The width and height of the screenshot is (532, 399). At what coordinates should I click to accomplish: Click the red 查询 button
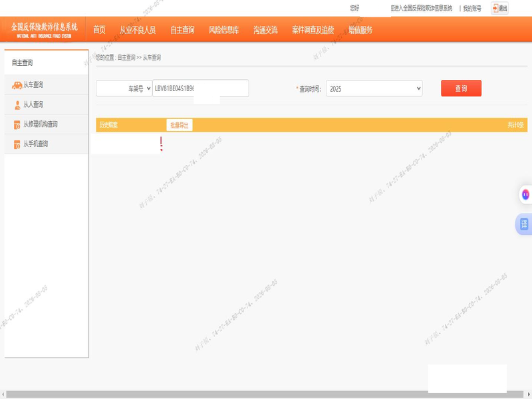(x=461, y=88)
